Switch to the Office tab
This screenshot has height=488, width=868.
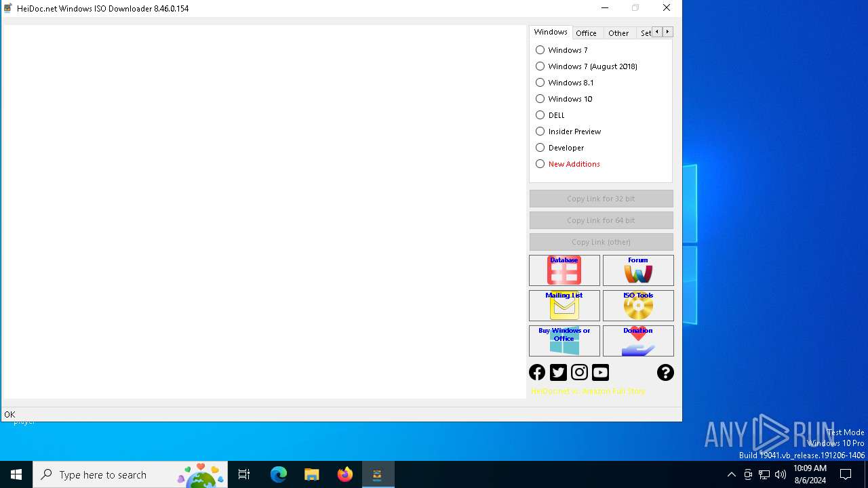click(x=586, y=33)
